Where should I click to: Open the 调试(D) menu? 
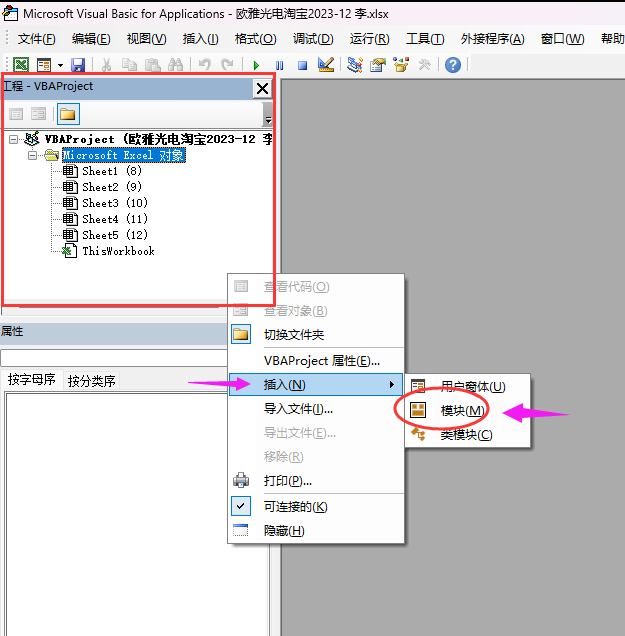tap(313, 39)
